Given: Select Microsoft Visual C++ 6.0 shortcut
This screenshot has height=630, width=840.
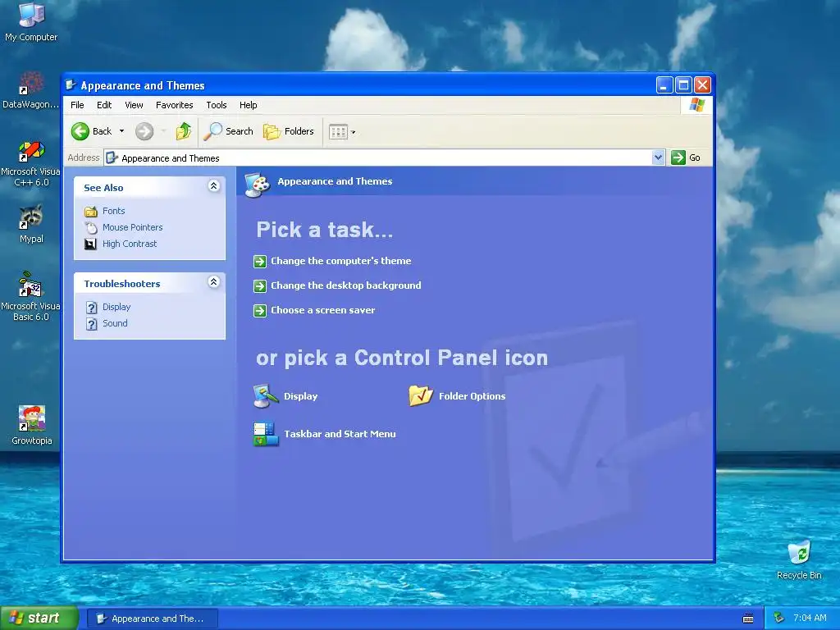Looking at the screenshot, I should (30, 164).
